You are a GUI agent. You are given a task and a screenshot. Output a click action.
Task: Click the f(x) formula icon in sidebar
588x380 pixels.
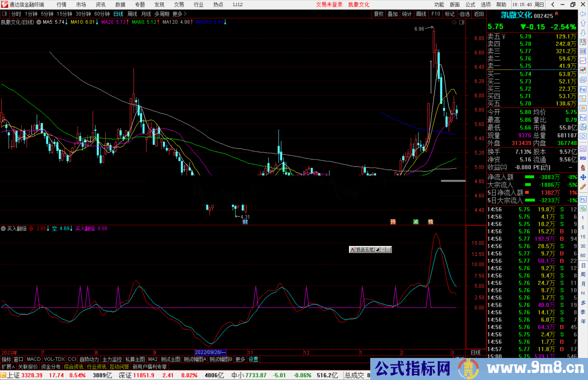[x=583, y=127]
